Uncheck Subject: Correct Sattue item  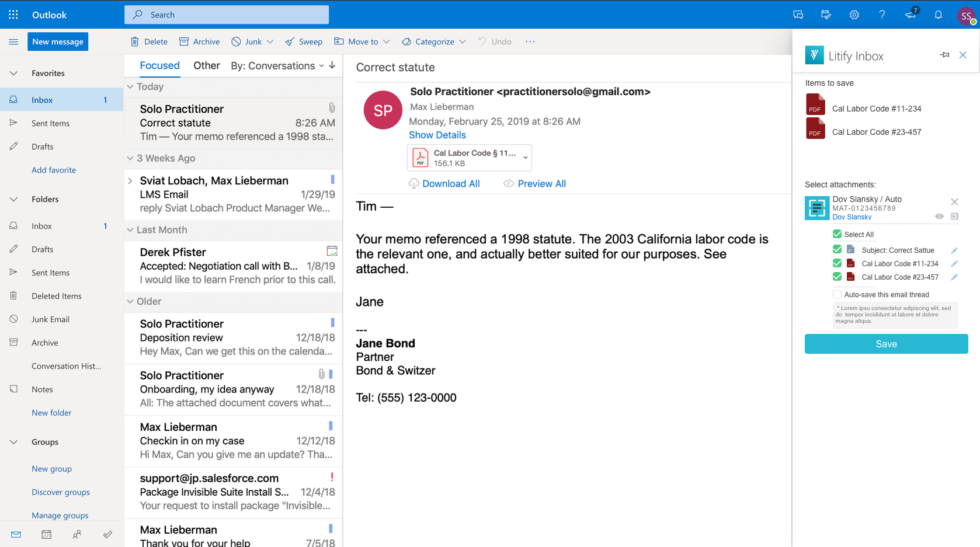[x=837, y=250]
